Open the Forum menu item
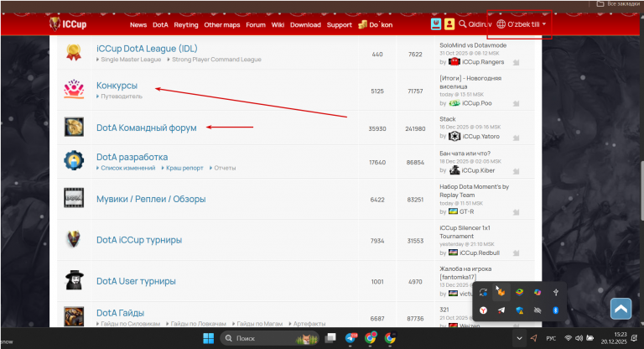The width and height of the screenshot is (644, 349). click(256, 24)
